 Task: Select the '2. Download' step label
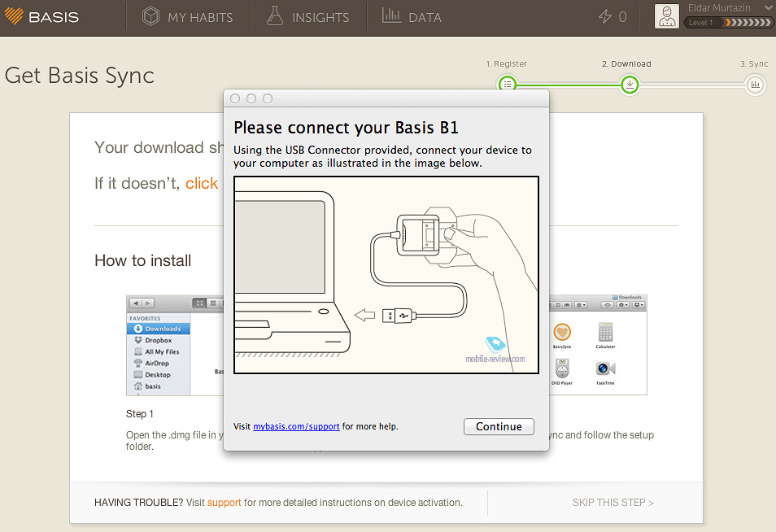626,63
